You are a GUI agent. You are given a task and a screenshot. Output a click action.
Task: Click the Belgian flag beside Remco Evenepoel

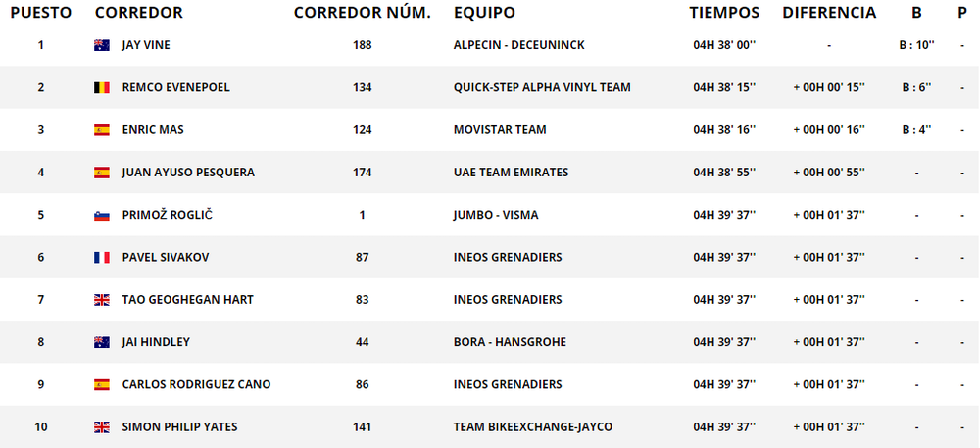102,87
